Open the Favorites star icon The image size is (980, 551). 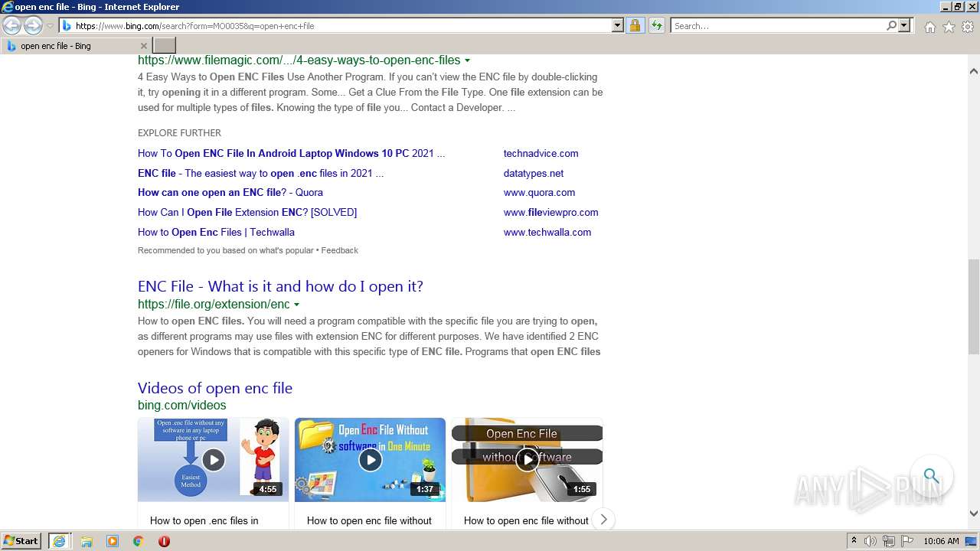pyautogui.click(x=949, y=27)
